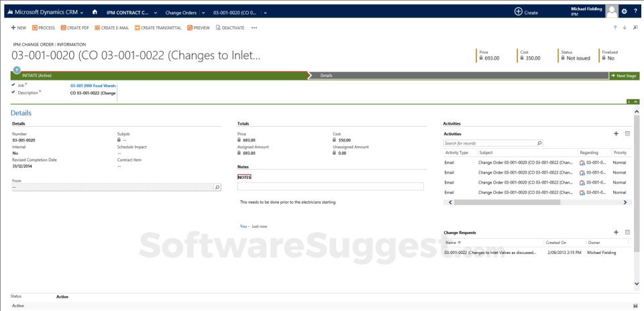Select the Details process stage
The width and height of the screenshot is (644, 311).
pos(458,76)
